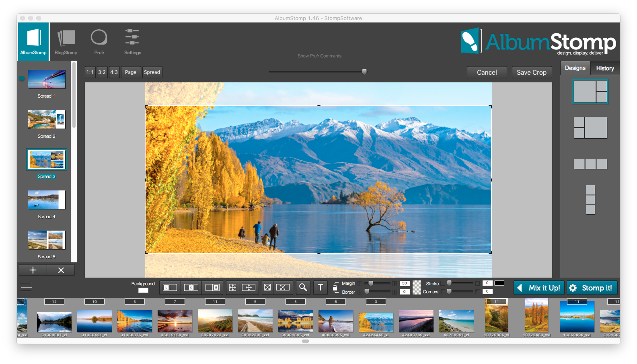Click the Border value field
The image size is (637, 364).
(405, 292)
